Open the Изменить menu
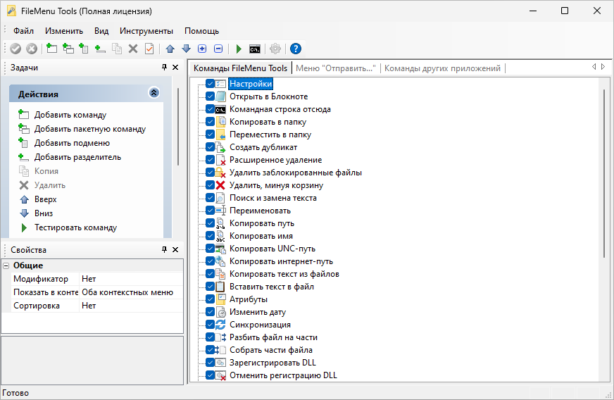 pos(64,31)
